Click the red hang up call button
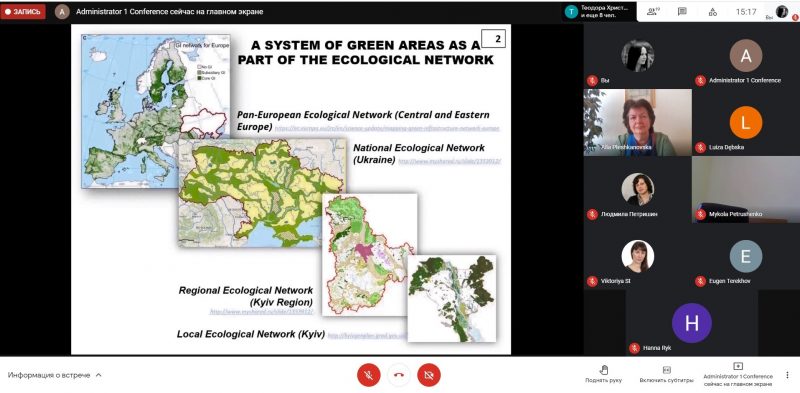 click(x=398, y=375)
